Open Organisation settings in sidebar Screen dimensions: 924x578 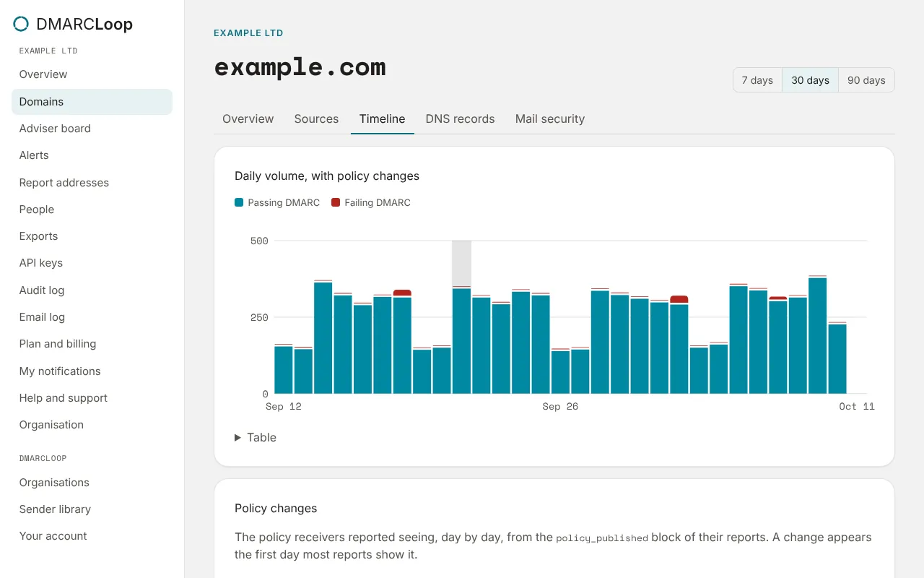click(92, 425)
